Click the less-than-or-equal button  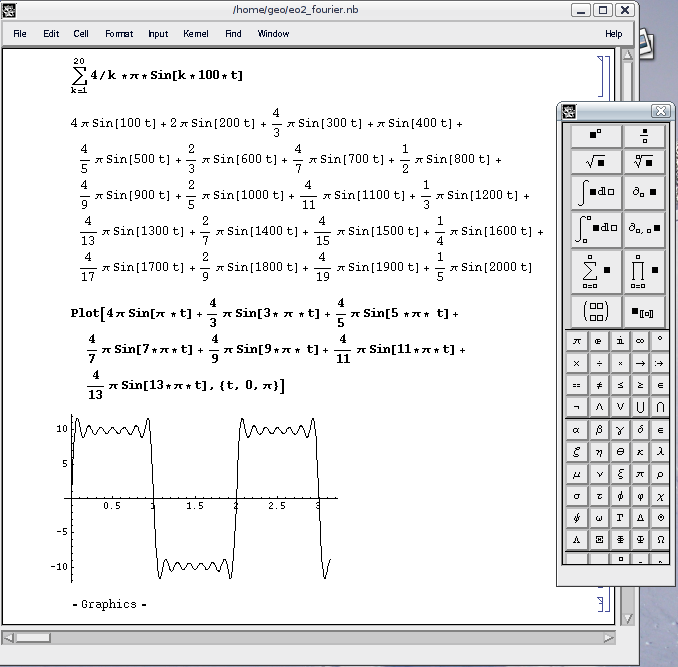[x=620, y=385]
